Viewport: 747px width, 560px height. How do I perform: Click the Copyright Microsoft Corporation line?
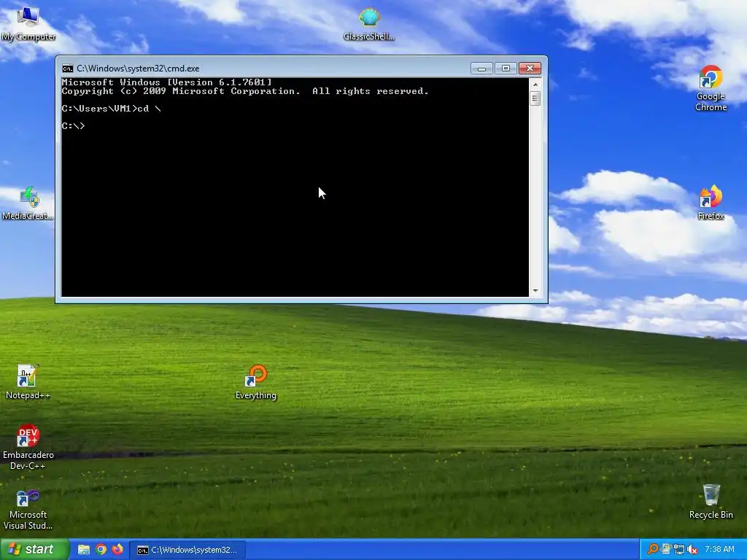click(245, 91)
